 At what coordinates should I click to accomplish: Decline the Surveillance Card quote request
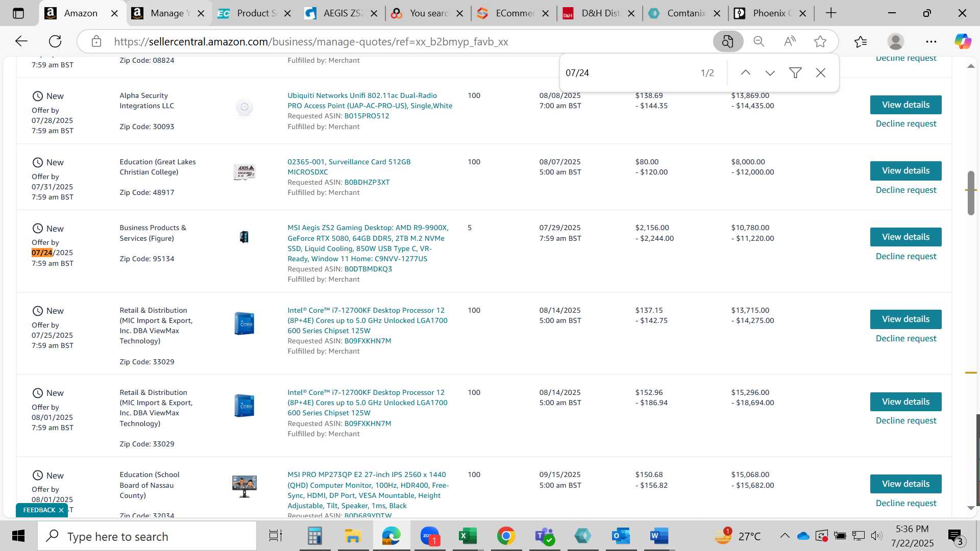point(906,190)
